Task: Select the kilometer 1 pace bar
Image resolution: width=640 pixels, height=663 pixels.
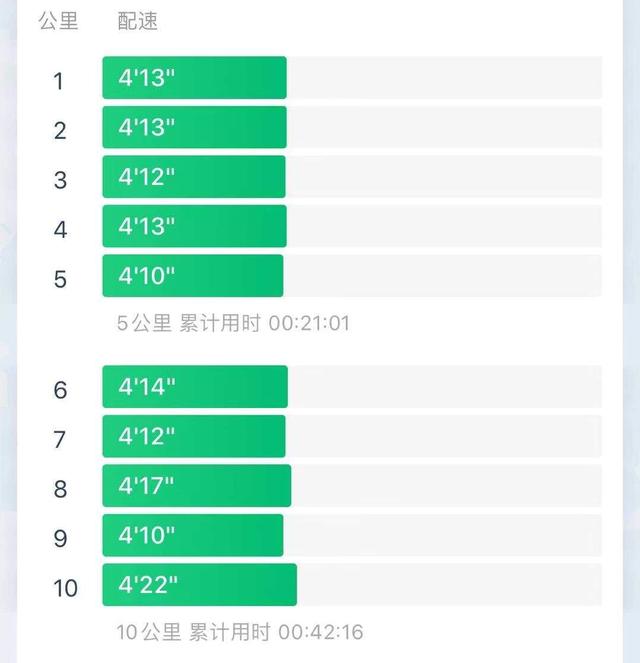Action: coord(194,78)
